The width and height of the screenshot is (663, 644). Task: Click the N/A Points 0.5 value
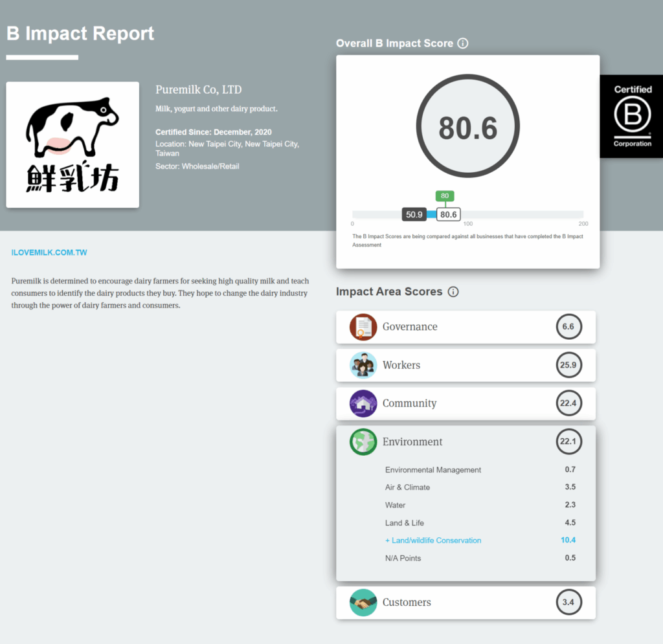coord(570,558)
